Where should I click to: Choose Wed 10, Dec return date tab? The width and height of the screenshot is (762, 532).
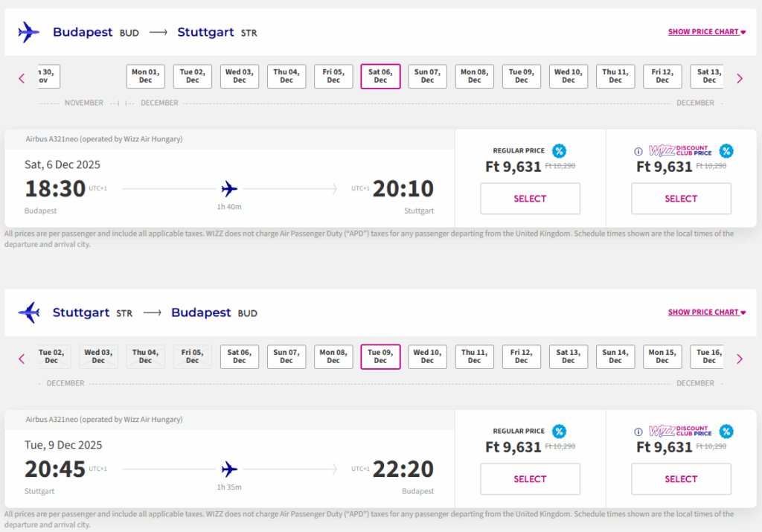click(x=427, y=357)
